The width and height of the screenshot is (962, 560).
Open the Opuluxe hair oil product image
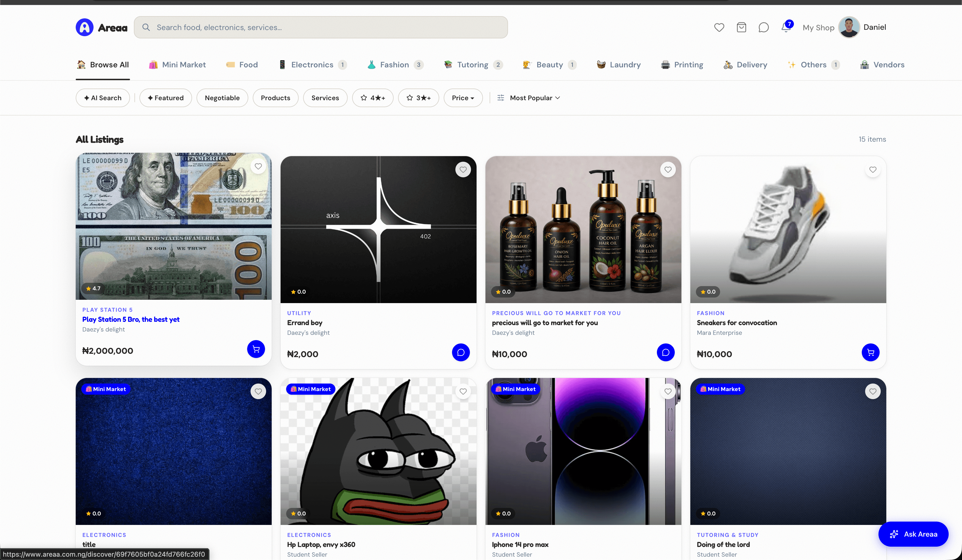tap(583, 229)
